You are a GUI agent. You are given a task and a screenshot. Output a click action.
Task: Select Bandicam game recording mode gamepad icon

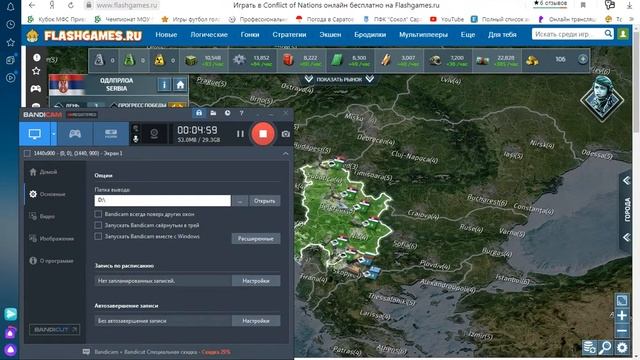point(75,134)
